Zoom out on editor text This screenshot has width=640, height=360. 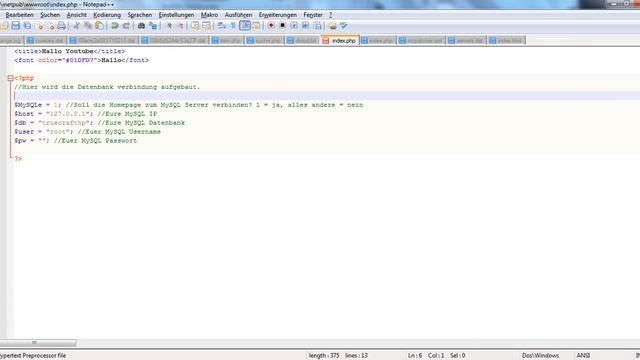(180, 26)
